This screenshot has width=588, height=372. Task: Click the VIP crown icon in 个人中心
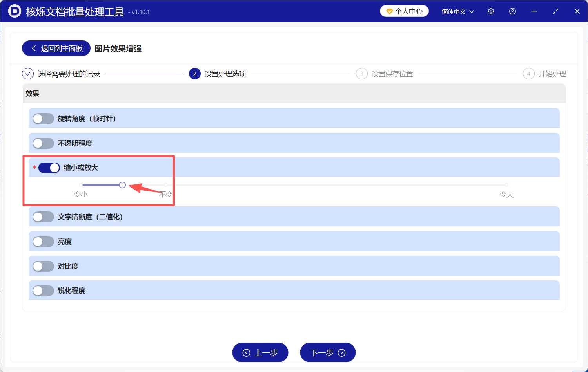coord(389,11)
